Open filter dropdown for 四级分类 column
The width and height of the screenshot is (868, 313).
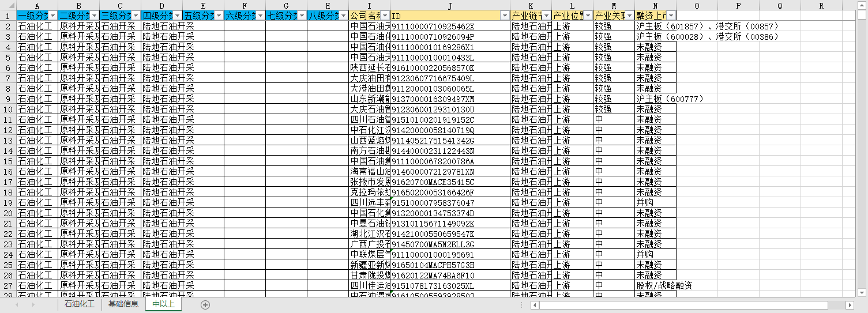pyautogui.click(x=178, y=16)
